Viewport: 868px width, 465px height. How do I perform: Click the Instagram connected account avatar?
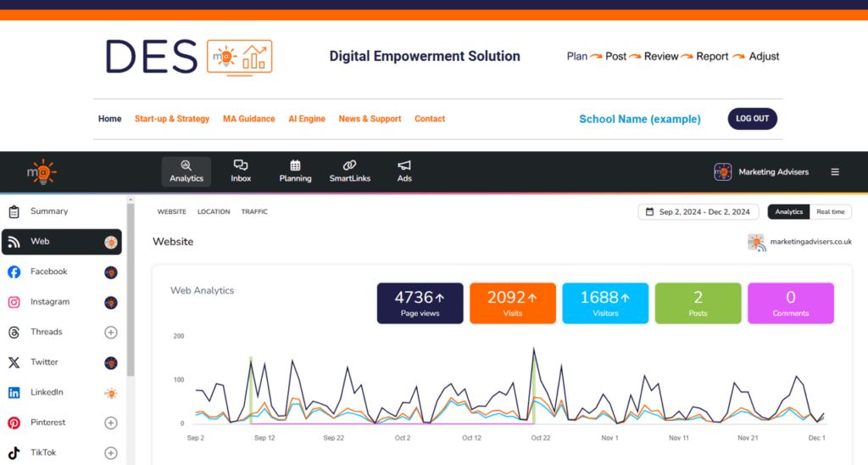click(111, 302)
